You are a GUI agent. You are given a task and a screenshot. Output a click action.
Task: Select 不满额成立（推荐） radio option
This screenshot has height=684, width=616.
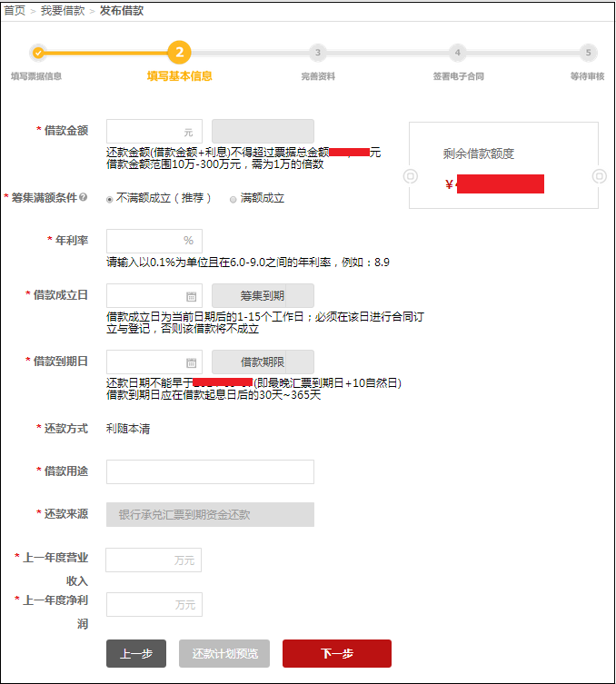(x=110, y=199)
